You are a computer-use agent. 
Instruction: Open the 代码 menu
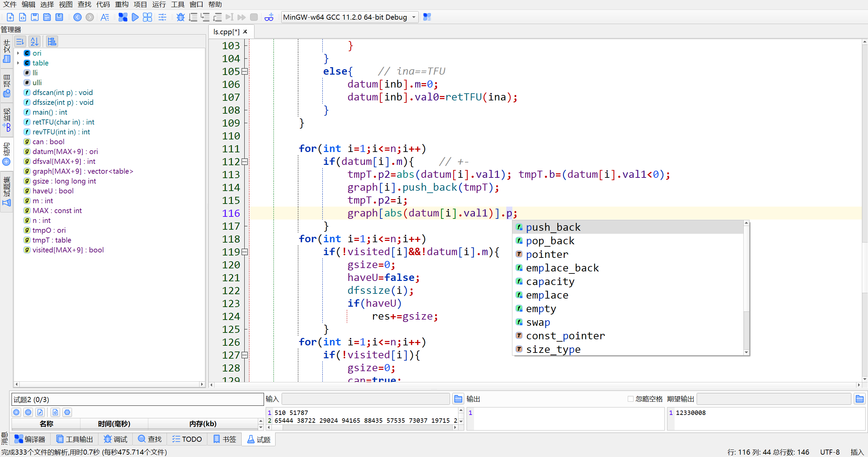click(103, 4)
